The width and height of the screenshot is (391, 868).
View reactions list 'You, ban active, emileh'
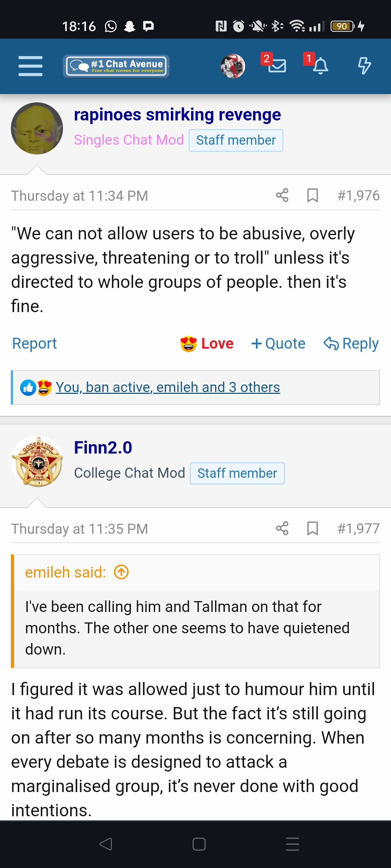pos(168,387)
